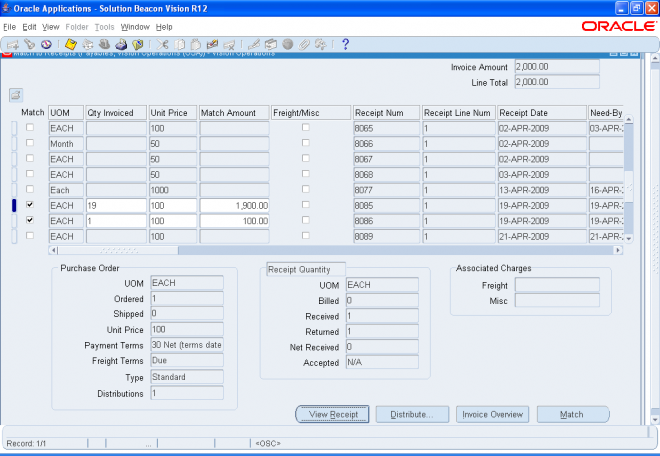Check Match box for receipt 8066
Viewport: 660px width, 456px height.
[x=30, y=143]
